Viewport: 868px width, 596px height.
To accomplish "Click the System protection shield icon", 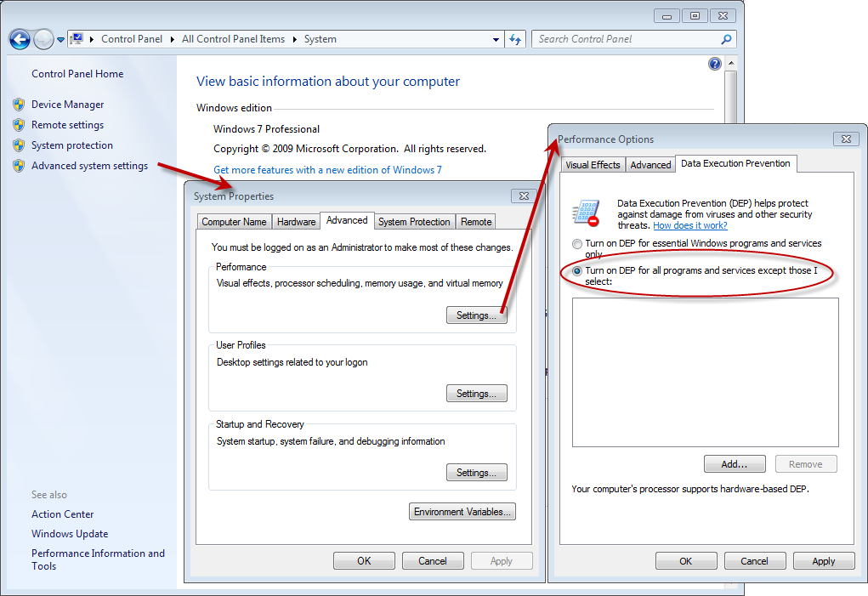I will 19,145.
